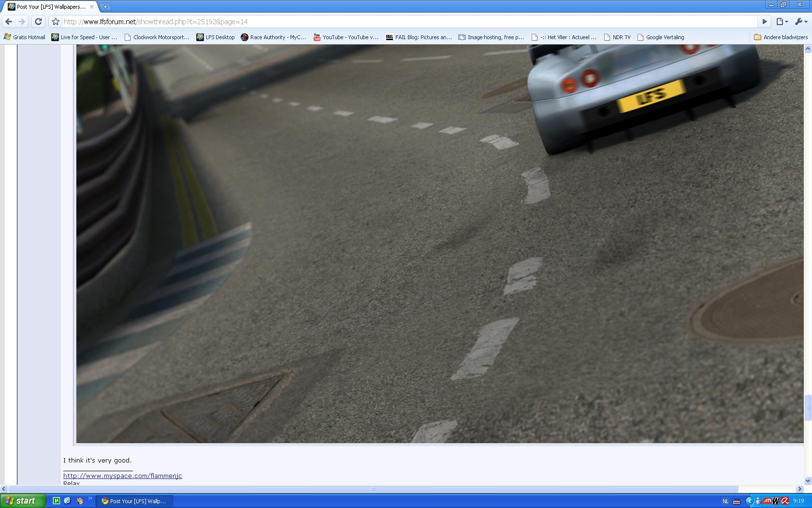This screenshot has width=812, height=508.
Task: Expand hidden quick launch items
Action: (x=90, y=499)
